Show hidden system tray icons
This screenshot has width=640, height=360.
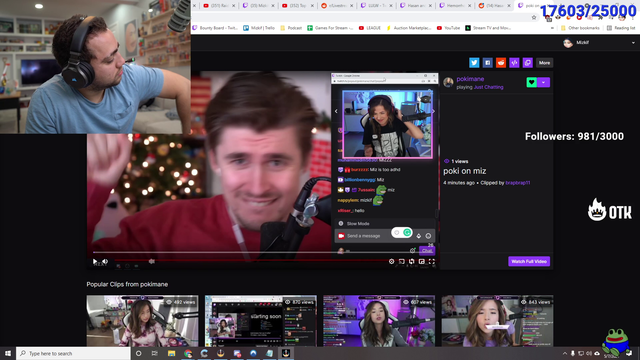click(565, 353)
